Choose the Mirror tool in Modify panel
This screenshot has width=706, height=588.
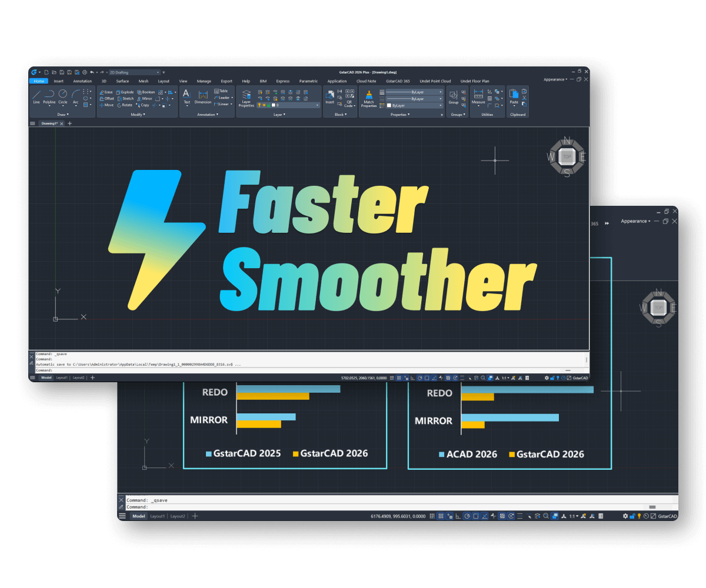(144, 99)
